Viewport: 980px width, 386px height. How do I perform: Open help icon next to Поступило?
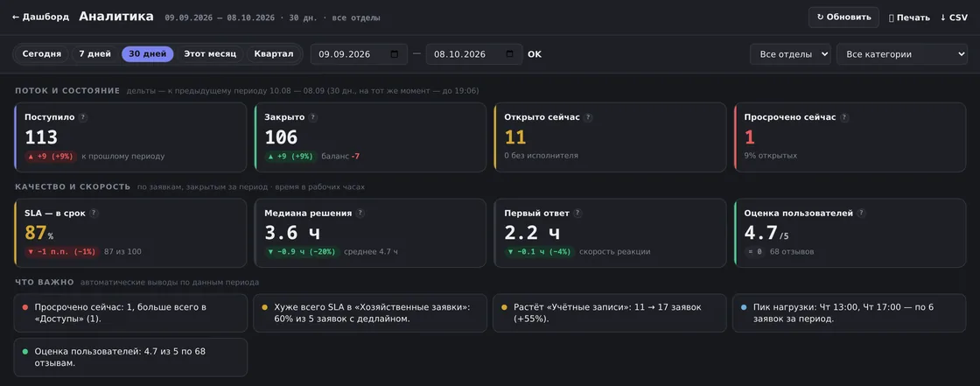tap(84, 117)
